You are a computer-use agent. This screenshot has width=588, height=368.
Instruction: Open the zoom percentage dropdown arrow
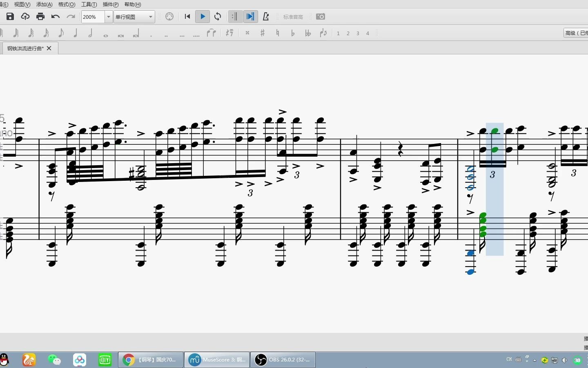[x=109, y=17]
